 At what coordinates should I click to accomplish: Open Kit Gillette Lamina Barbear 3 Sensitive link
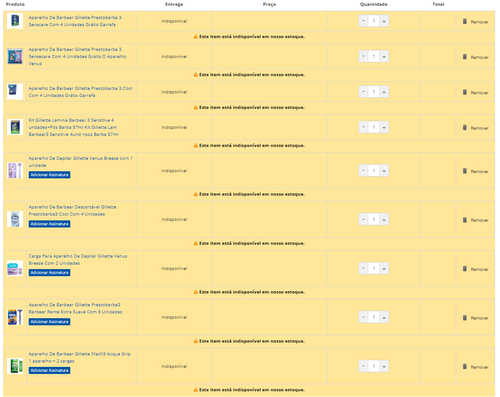(x=73, y=127)
